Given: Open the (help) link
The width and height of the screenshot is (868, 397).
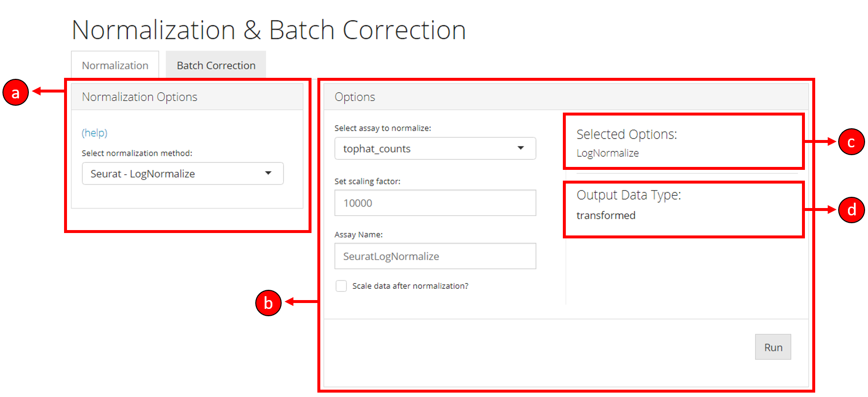Looking at the screenshot, I should coord(94,133).
